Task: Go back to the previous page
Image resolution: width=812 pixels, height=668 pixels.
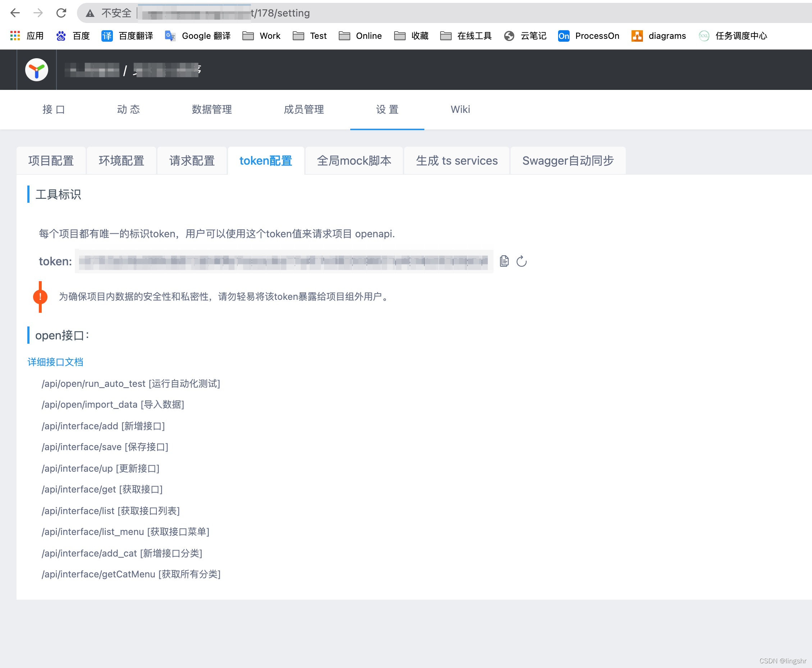Action: click(x=15, y=13)
